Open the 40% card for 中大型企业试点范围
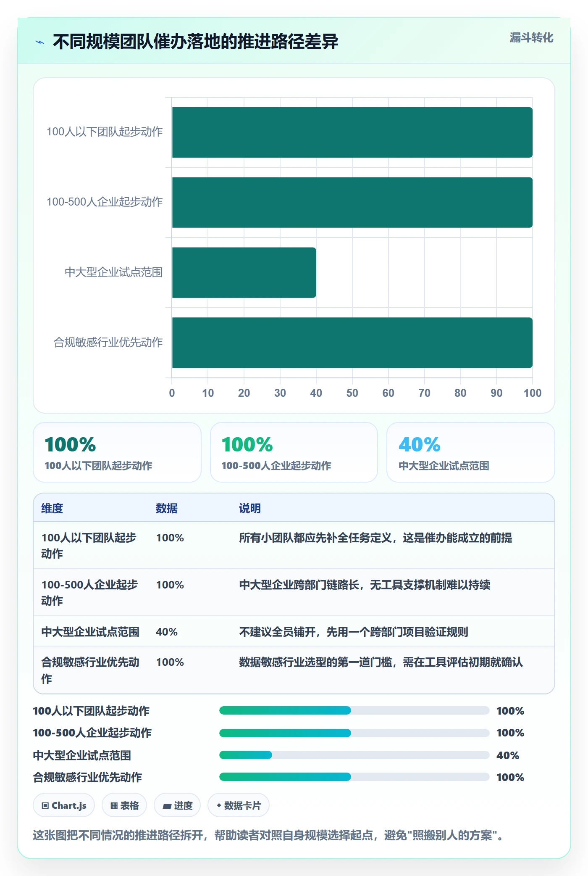The height and width of the screenshot is (876, 588). click(x=471, y=452)
